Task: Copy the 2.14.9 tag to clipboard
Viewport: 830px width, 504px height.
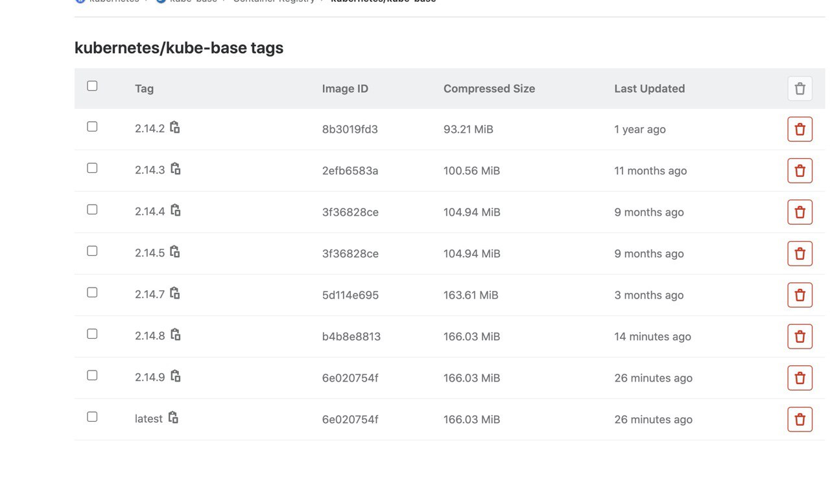Action: [x=175, y=376]
